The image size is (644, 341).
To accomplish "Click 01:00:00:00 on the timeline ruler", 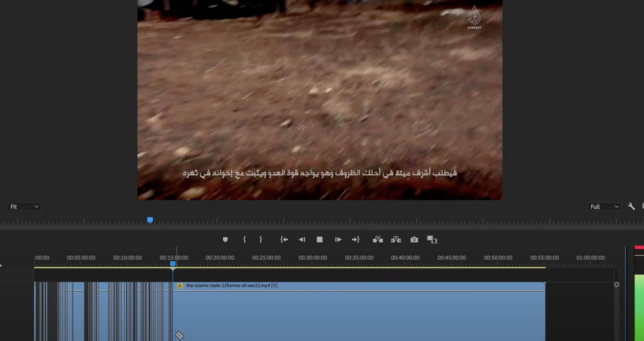I will click(590, 258).
